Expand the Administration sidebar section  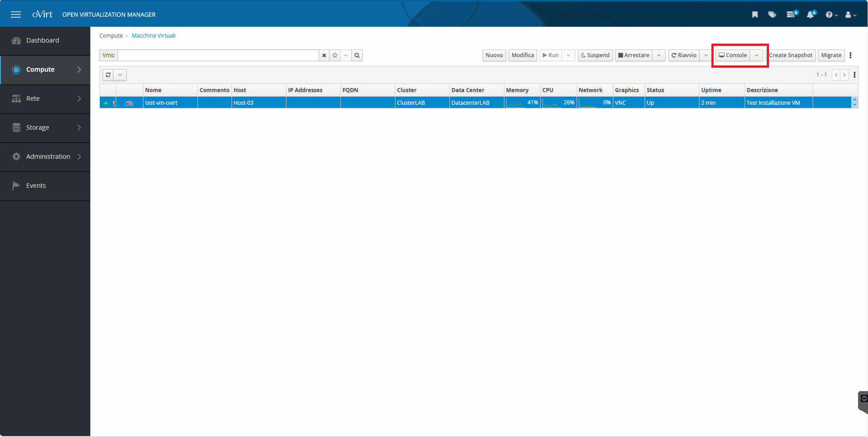[x=45, y=157]
